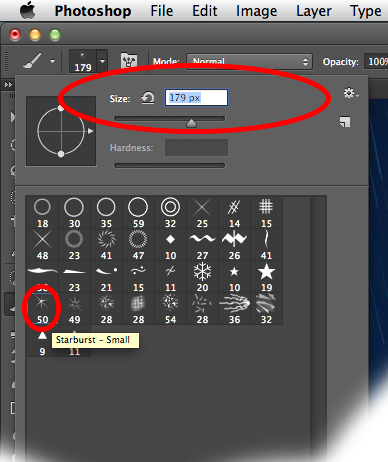This screenshot has height=462, width=388.
Task: Open the Image menu
Action: [256, 11]
